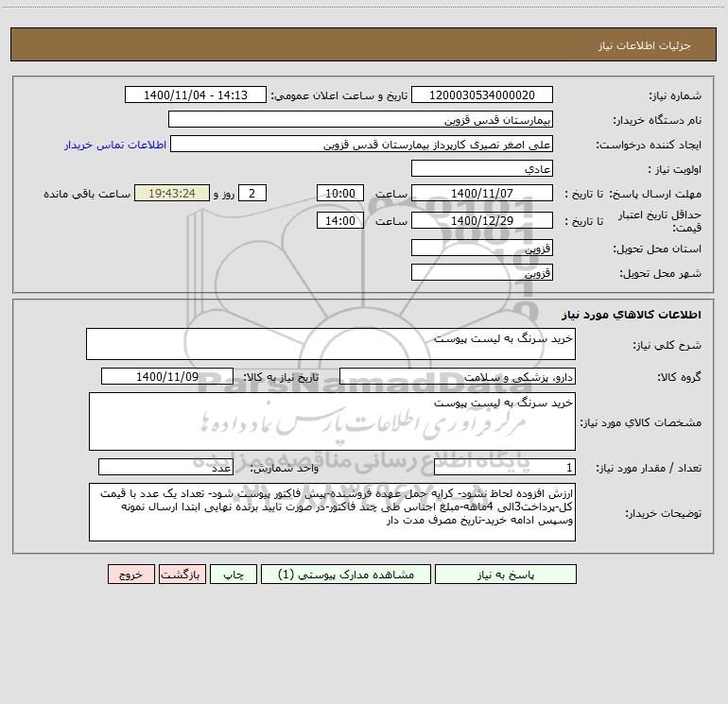The image size is (728, 704).
Task: Click need date field 1400/11/09
Action: tap(167, 376)
